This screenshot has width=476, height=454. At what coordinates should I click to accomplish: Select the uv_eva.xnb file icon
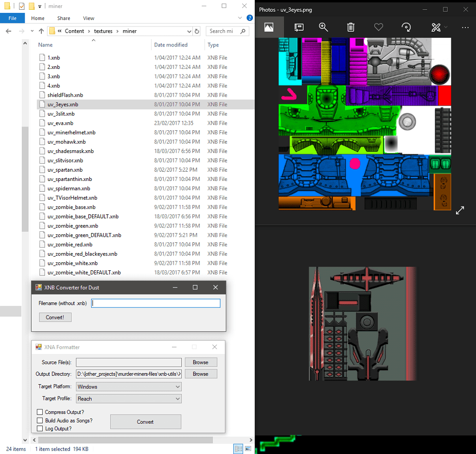point(42,123)
